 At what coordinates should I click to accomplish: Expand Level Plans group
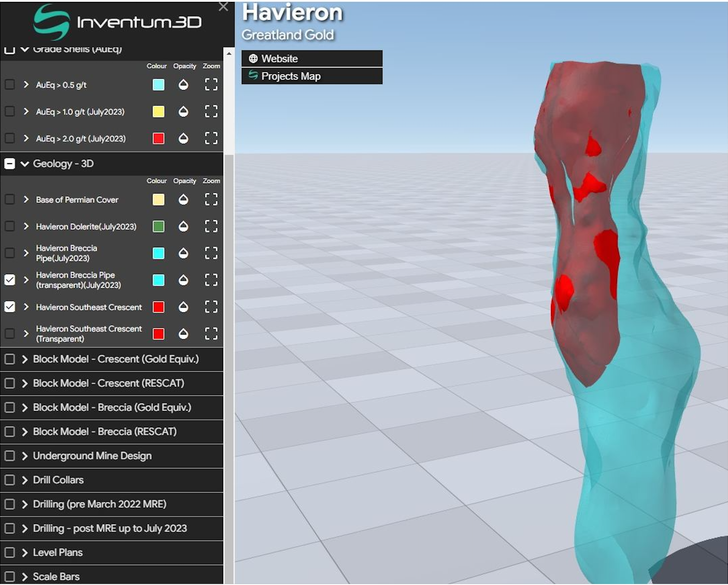[x=25, y=552]
